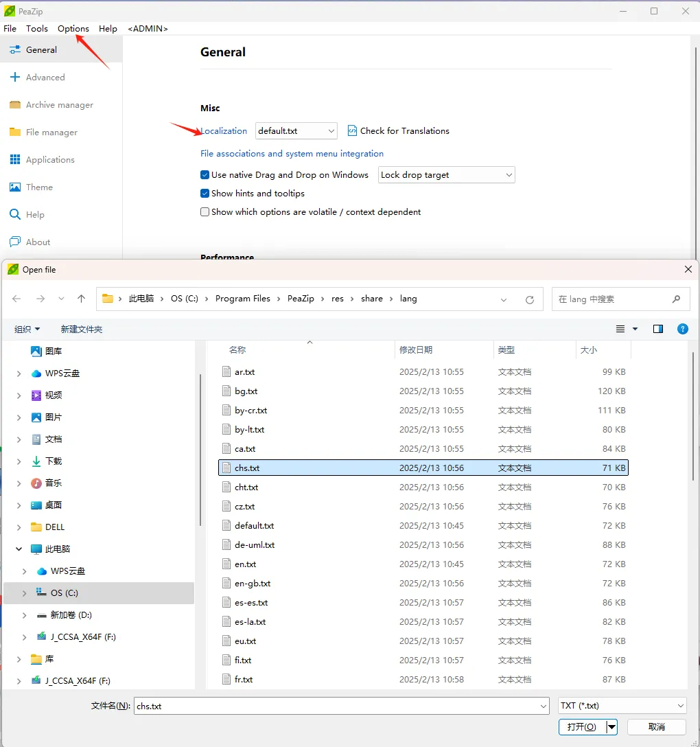Image resolution: width=700 pixels, height=747 pixels.
Task: Uncheck Show hints and tooltips
Action: click(x=205, y=194)
